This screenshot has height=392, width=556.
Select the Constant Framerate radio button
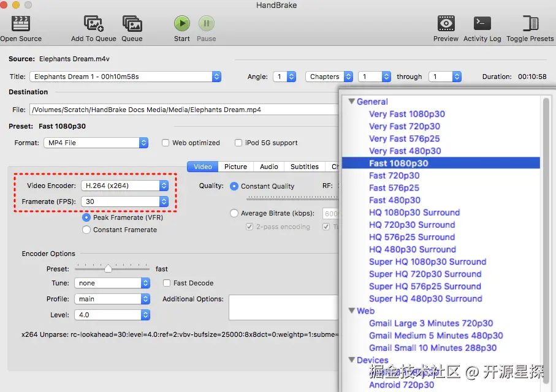point(86,230)
